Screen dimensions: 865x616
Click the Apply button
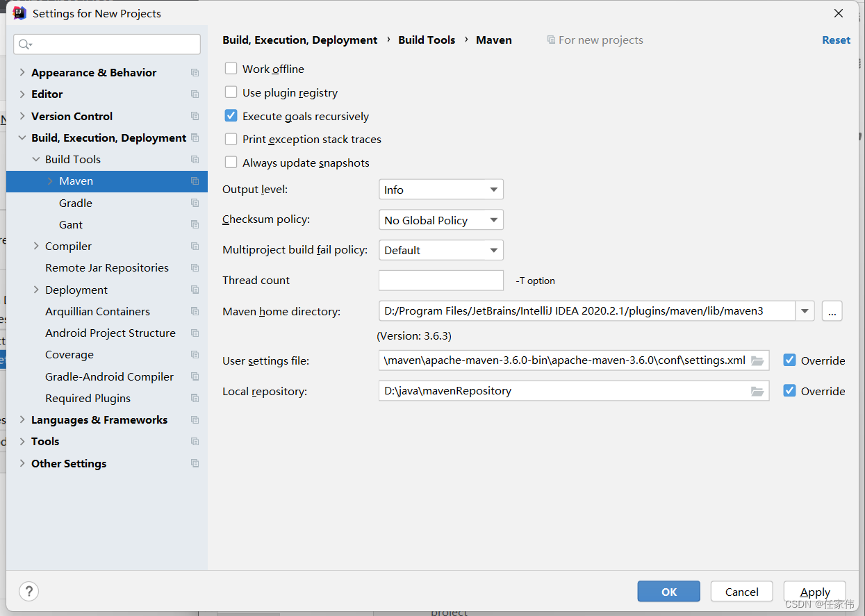click(x=815, y=592)
